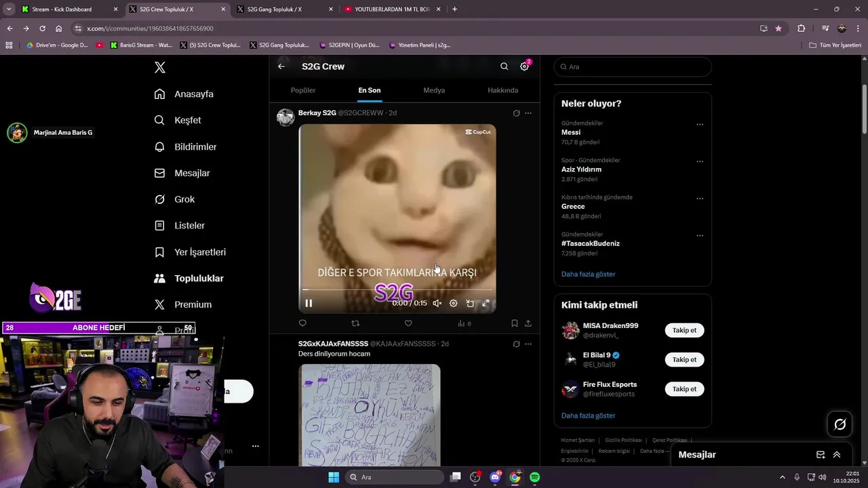This screenshot has width=868, height=488.
Task: Follow El Bilal 9
Action: pyautogui.click(x=684, y=360)
